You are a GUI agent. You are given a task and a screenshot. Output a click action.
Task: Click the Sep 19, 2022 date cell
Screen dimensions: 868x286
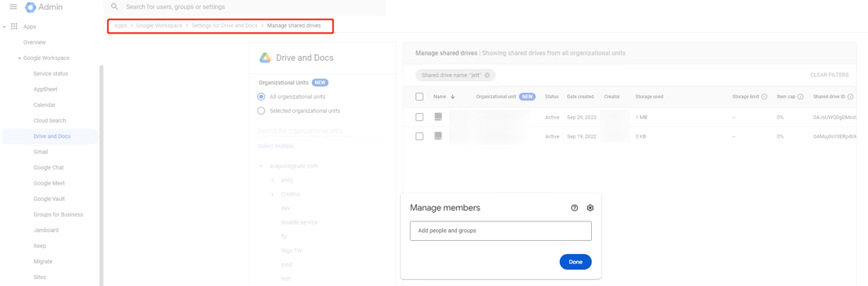tap(580, 136)
